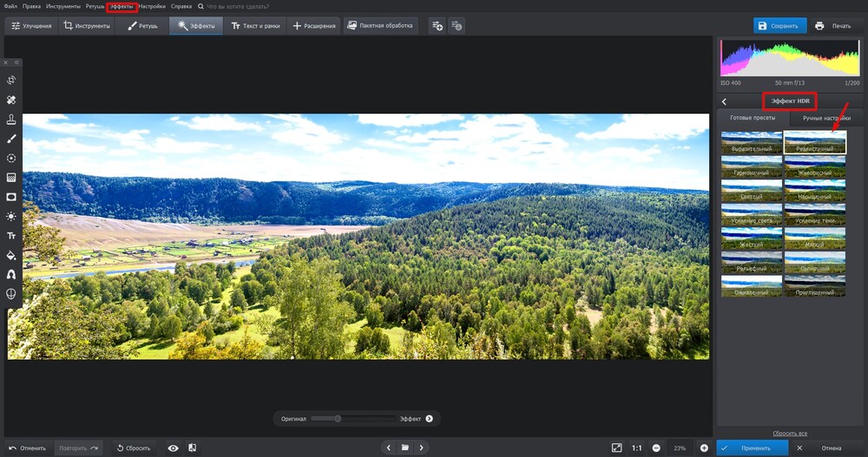The width and height of the screenshot is (868, 457).
Task: Select the healing brush bandage tool
Action: (x=11, y=100)
